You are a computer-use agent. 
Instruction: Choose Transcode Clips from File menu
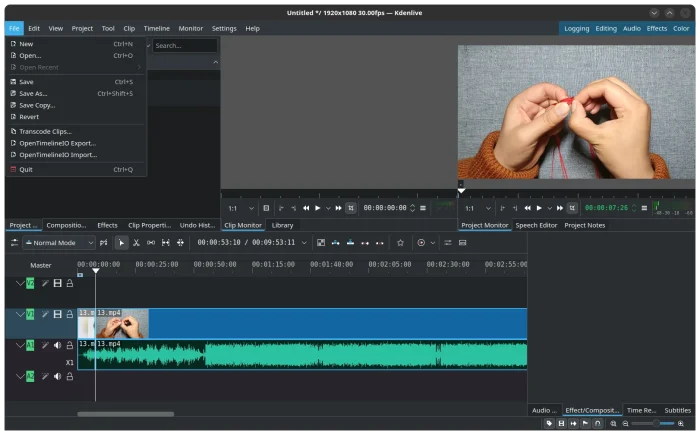point(45,131)
